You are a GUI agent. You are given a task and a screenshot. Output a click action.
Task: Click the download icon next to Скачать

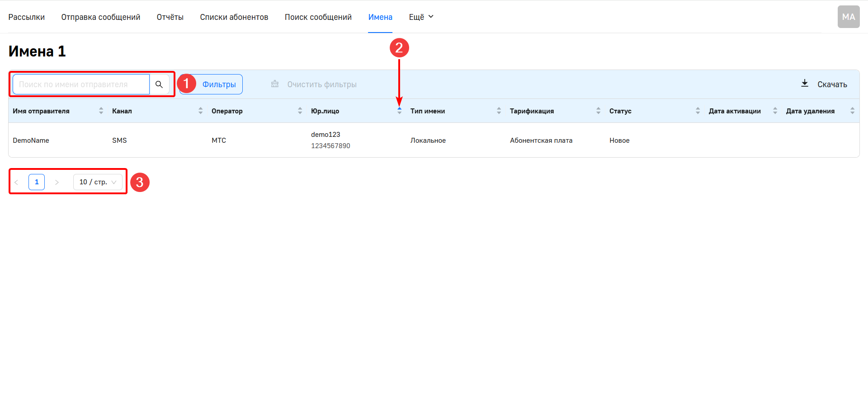coord(805,84)
